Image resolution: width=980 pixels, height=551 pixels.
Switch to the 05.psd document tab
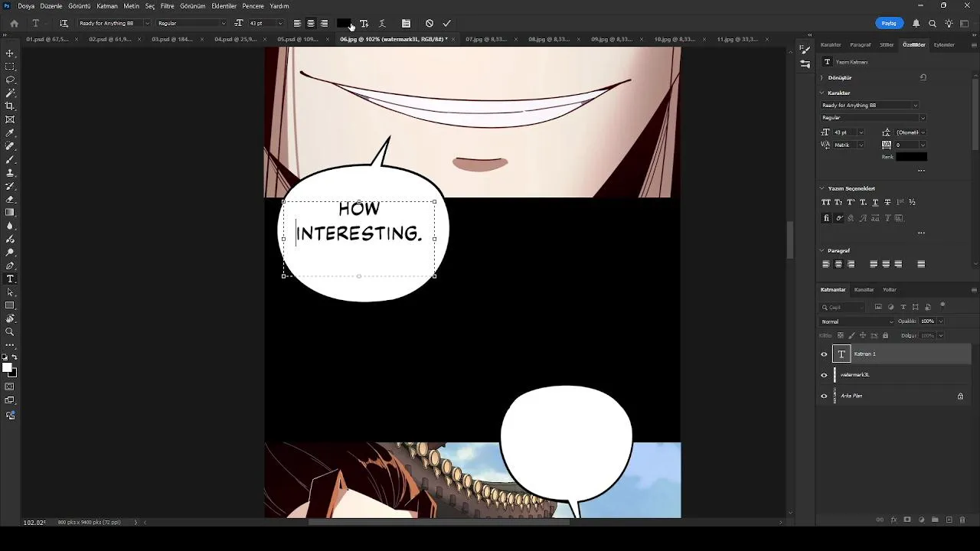(x=297, y=39)
